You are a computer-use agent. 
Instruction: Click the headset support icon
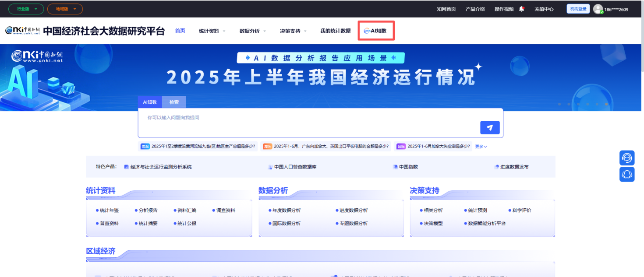point(627,174)
